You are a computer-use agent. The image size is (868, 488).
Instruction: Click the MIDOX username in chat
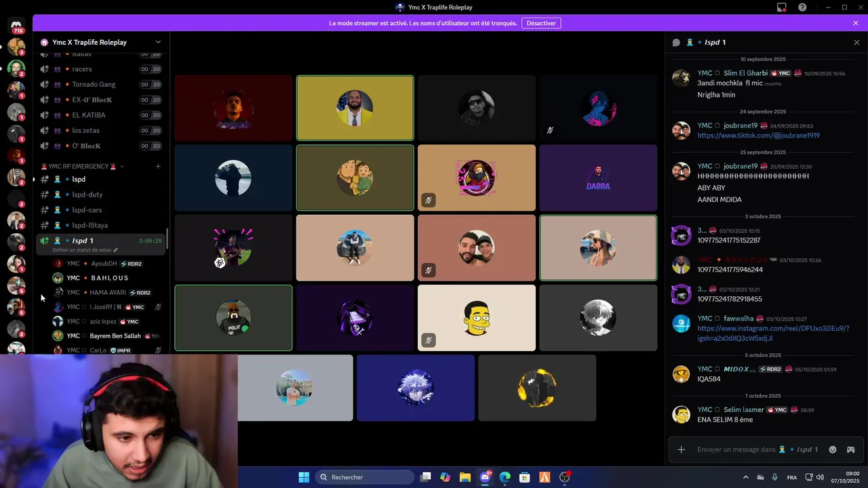click(x=736, y=369)
